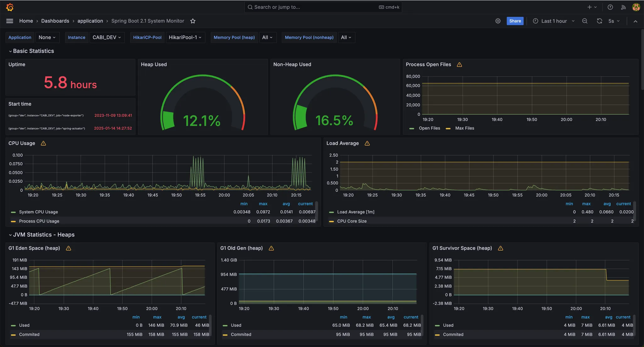This screenshot has width=644, height=347.
Task: Toggle System CPU Usage legend series
Action: 38,212
